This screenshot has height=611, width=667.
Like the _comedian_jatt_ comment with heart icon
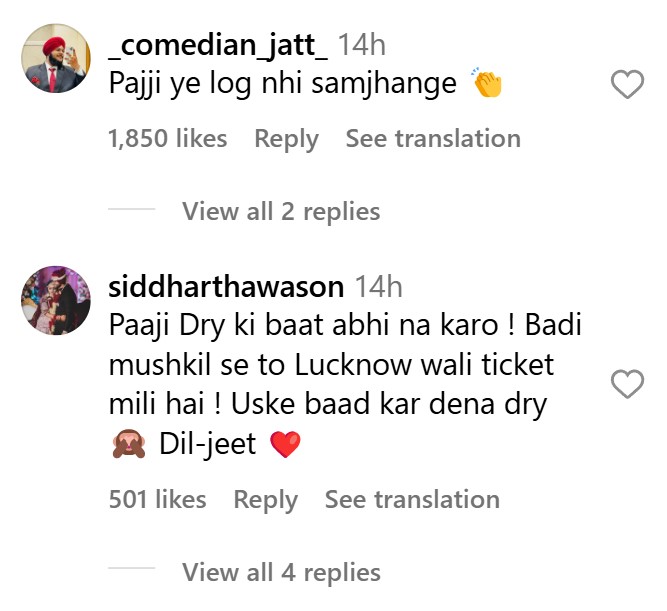point(627,84)
